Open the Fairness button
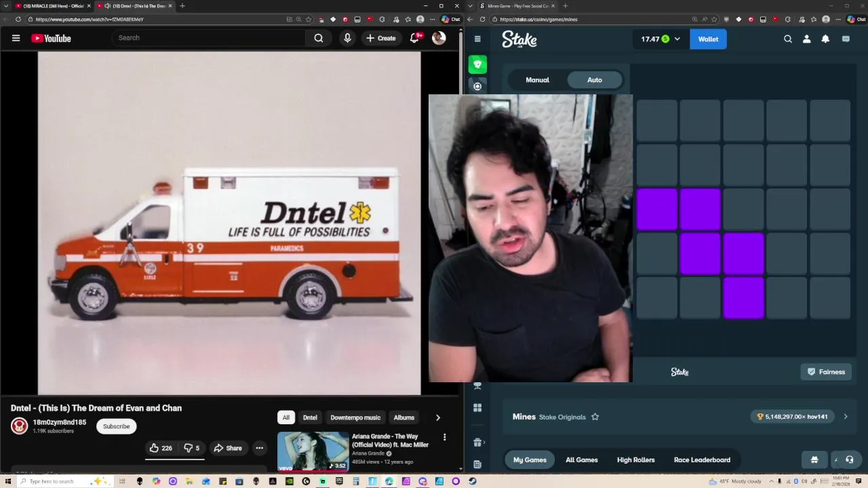The width and height of the screenshot is (868, 488). click(x=826, y=372)
